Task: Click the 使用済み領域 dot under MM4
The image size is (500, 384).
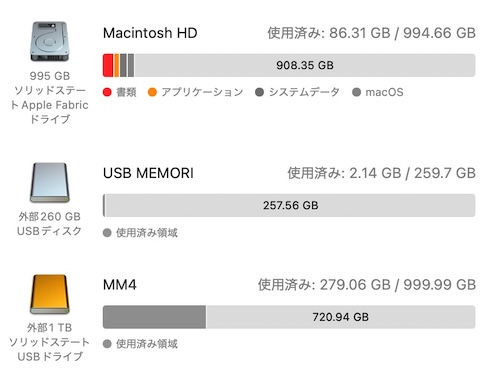Action: point(107,344)
